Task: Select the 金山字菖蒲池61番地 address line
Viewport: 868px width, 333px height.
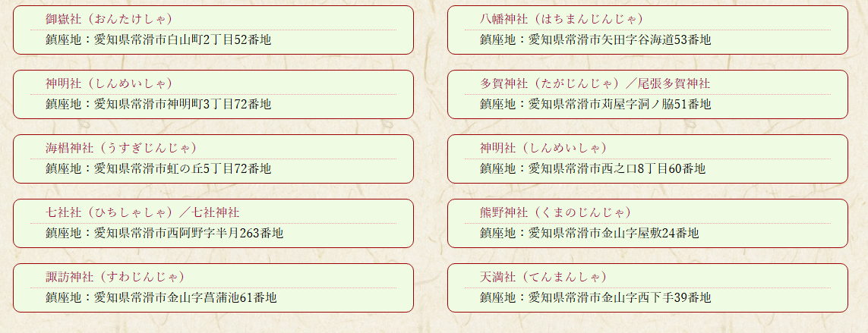Action: coord(161,297)
